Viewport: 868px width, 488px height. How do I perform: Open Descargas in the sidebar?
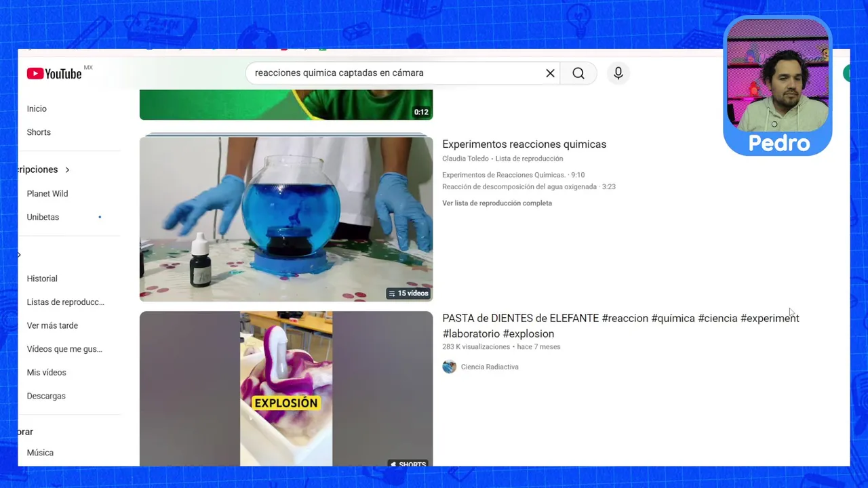click(x=46, y=396)
